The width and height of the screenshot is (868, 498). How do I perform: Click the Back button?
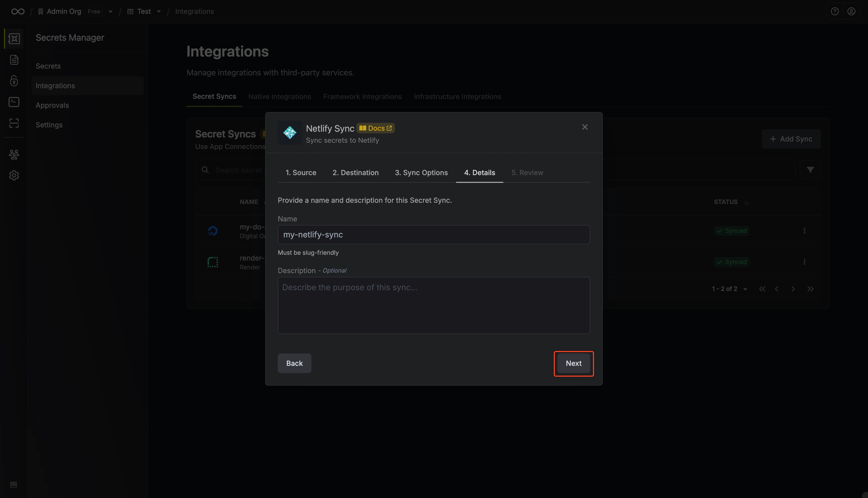294,363
